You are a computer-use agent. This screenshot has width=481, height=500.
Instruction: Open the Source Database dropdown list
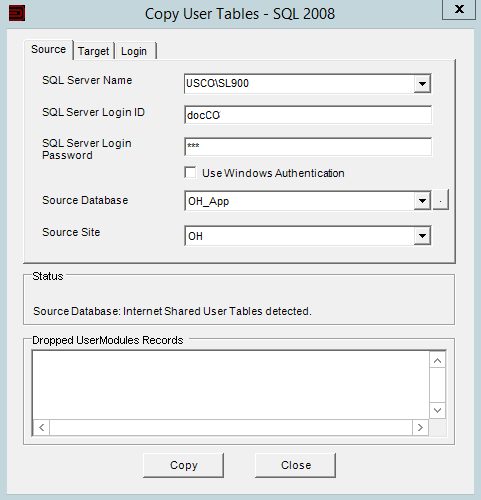[422, 201]
